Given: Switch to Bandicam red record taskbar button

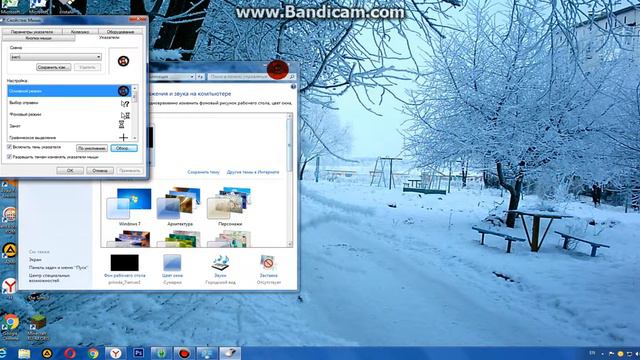Looking at the screenshot, I should [184, 353].
